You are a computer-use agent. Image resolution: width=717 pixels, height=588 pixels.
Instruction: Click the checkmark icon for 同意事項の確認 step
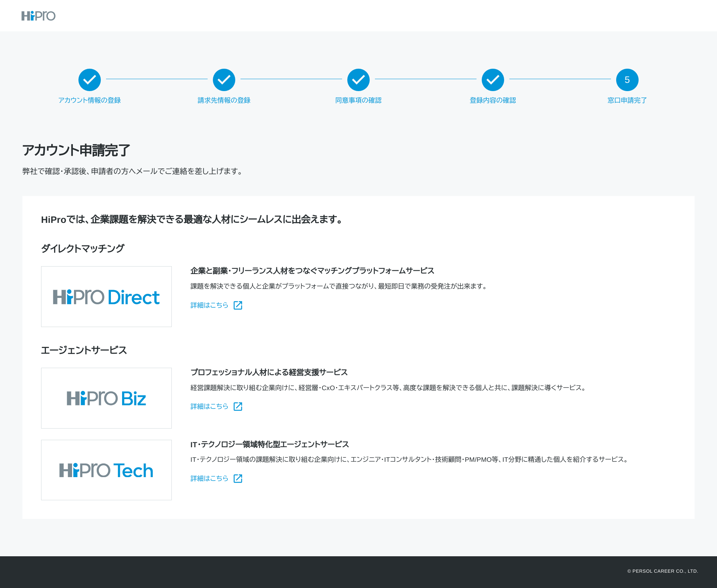[358, 80]
